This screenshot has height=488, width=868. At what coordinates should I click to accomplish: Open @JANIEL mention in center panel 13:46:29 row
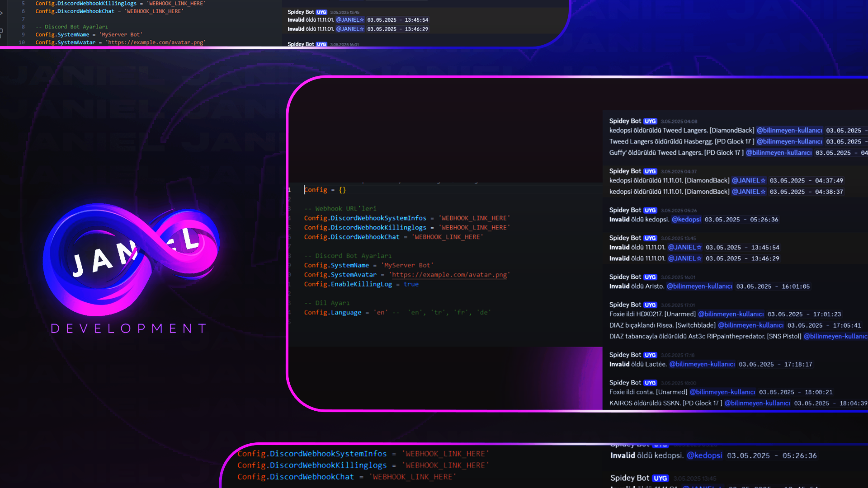(x=685, y=258)
